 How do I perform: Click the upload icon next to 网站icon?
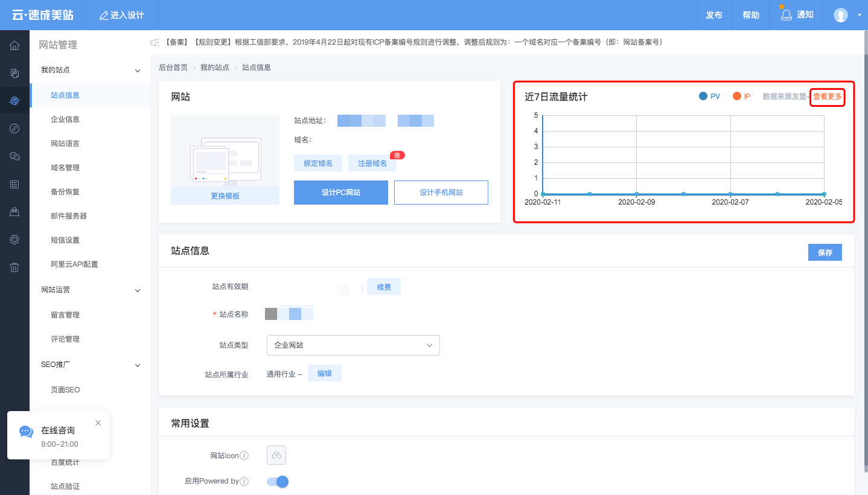point(276,455)
